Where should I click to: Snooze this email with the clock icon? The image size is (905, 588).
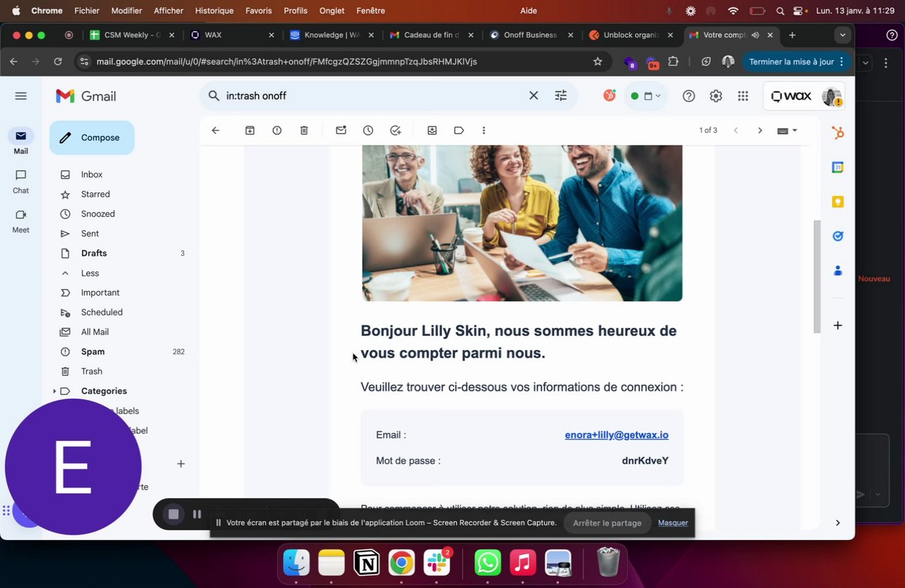click(368, 130)
